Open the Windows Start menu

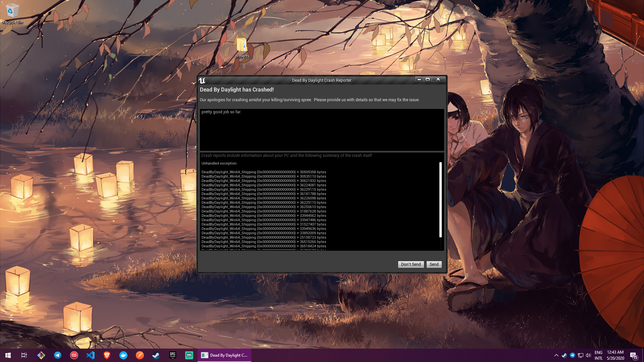pyautogui.click(x=8, y=355)
